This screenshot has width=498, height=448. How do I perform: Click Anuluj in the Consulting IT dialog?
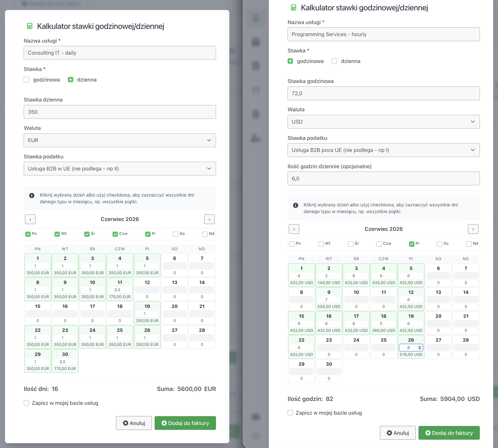click(134, 423)
